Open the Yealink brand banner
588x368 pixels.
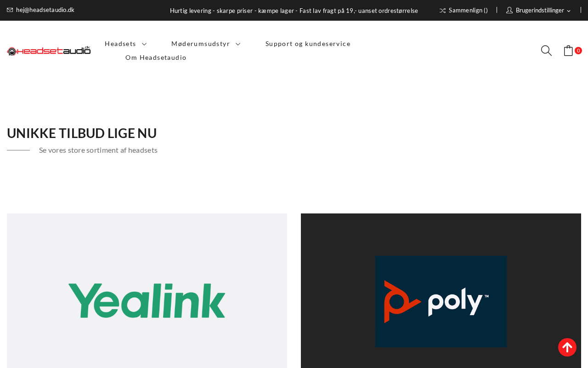point(147,291)
